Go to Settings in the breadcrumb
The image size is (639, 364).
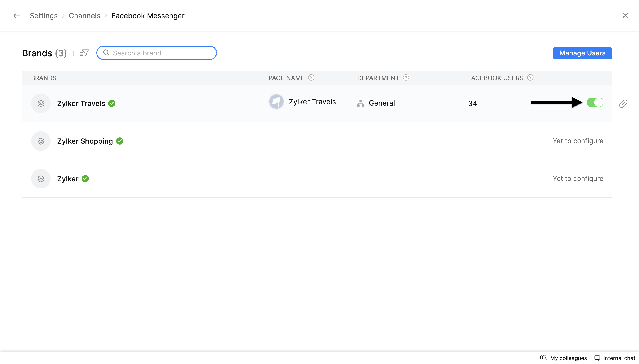tap(43, 16)
